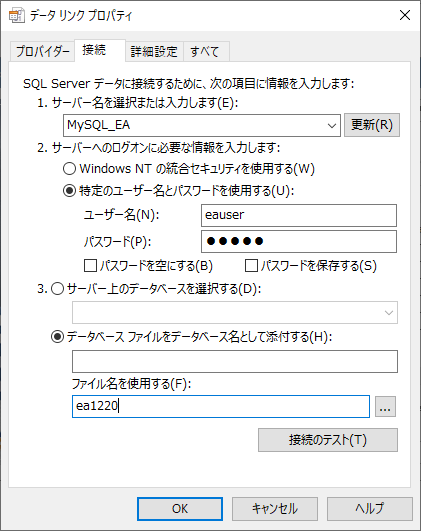Click 接続のテスト(T) button
This screenshot has height=531, width=421.
[328, 440]
